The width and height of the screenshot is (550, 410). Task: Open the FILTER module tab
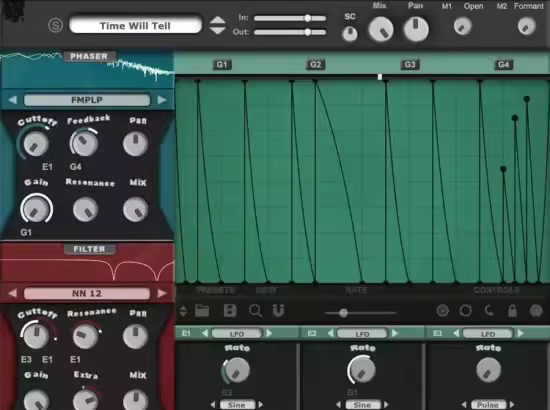(x=89, y=249)
